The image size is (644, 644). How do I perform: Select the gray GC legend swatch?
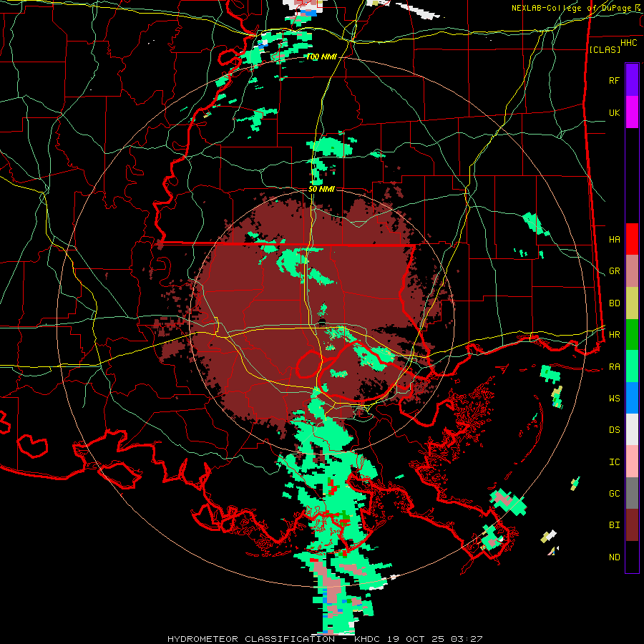tap(632, 493)
